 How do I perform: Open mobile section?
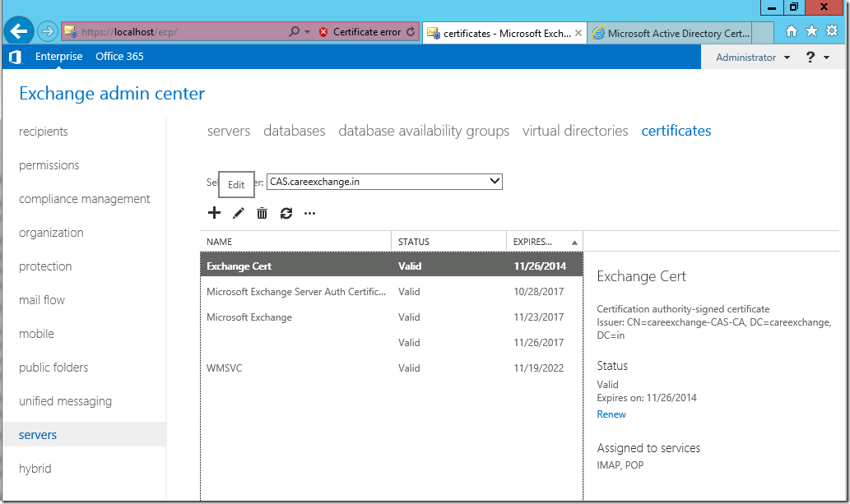coord(36,334)
